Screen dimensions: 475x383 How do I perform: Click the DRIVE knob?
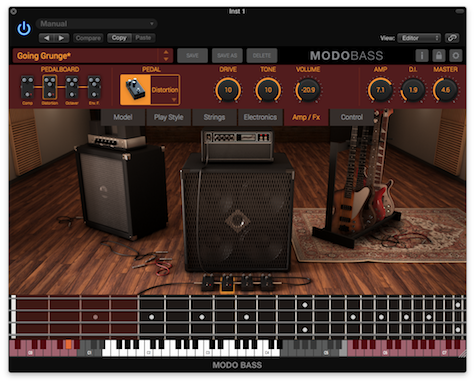click(228, 90)
